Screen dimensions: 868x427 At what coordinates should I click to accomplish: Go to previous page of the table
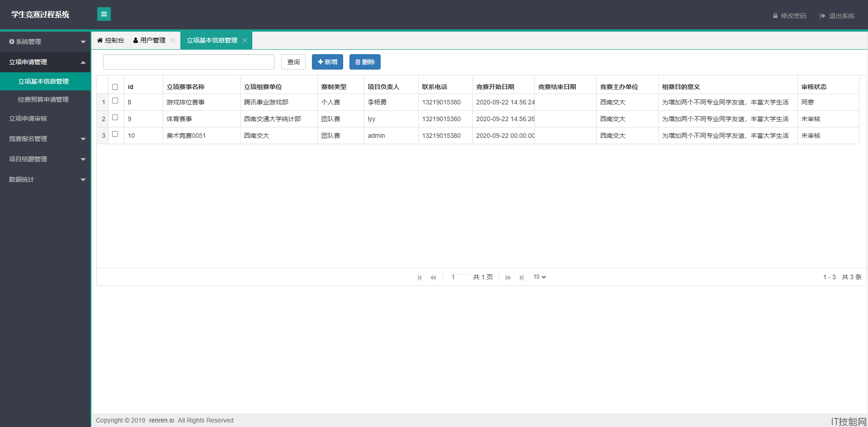(x=433, y=277)
